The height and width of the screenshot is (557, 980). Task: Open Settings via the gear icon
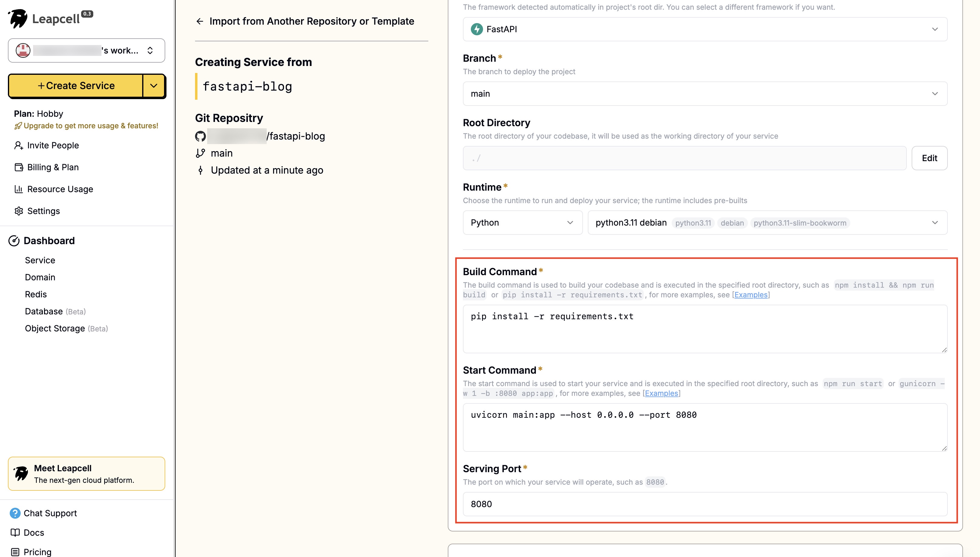pos(18,211)
